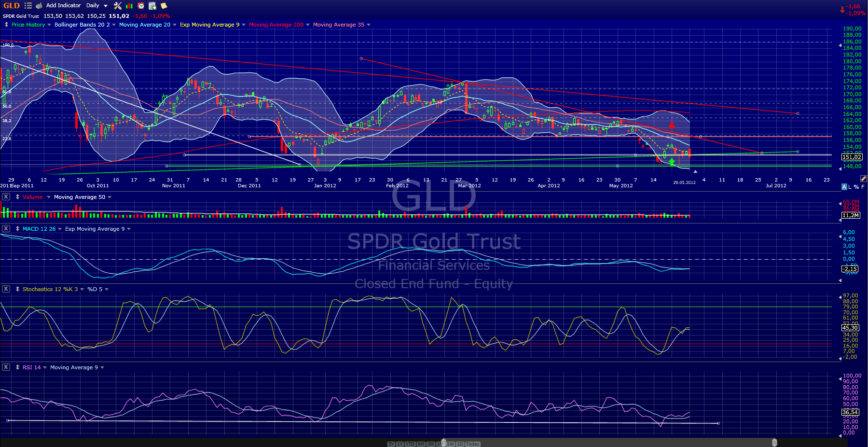The image size is (868, 447).
Task: Expand the Moving Average 20 dropdown arrow
Action: click(175, 25)
